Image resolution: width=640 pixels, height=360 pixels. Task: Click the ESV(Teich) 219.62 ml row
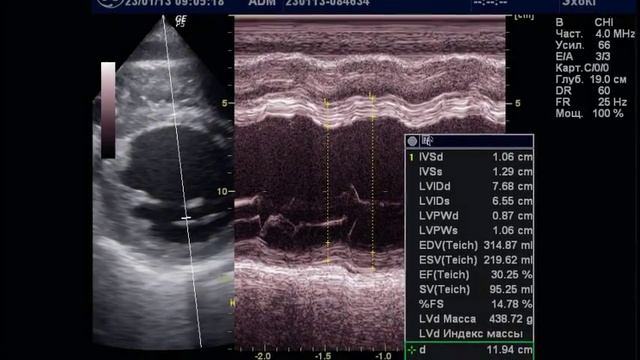click(x=469, y=260)
